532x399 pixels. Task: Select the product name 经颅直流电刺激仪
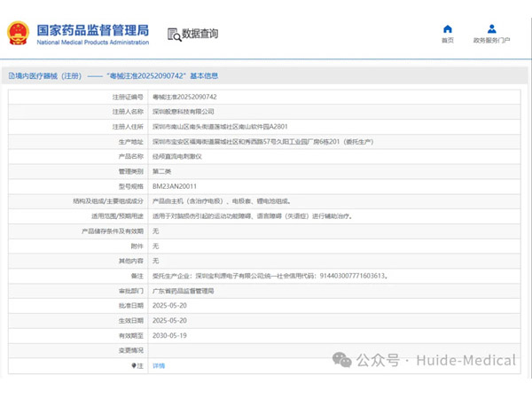tap(177, 156)
